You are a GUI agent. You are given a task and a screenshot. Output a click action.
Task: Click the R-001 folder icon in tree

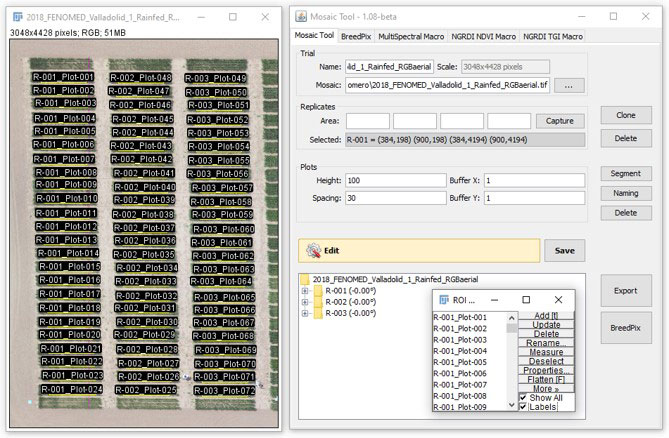(318, 291)
